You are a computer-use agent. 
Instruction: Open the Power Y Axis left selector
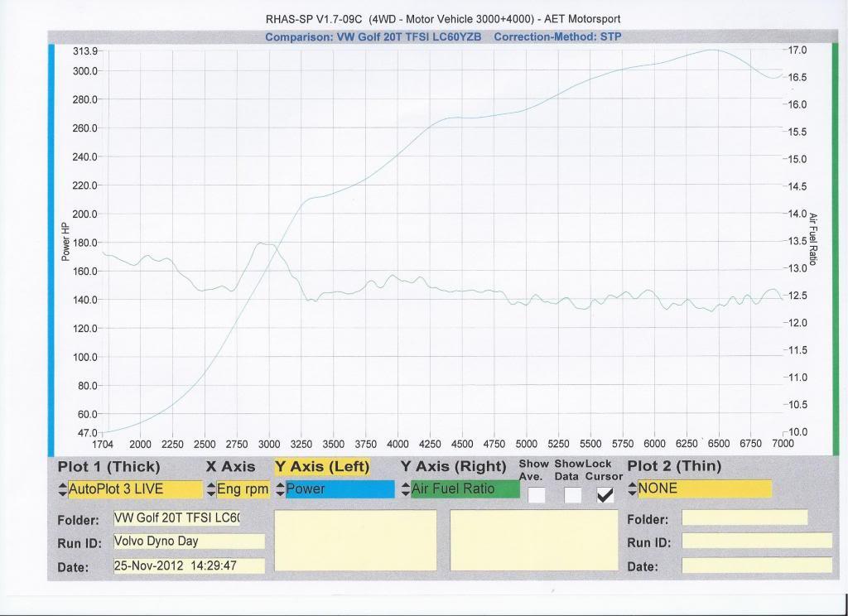pos(340,489)
